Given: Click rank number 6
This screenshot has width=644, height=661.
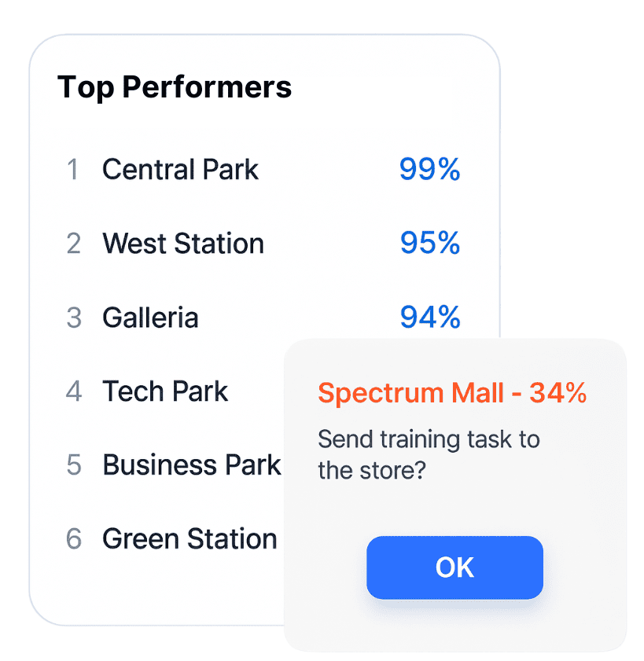Looking at the screenshot, I should click(73, 538).
